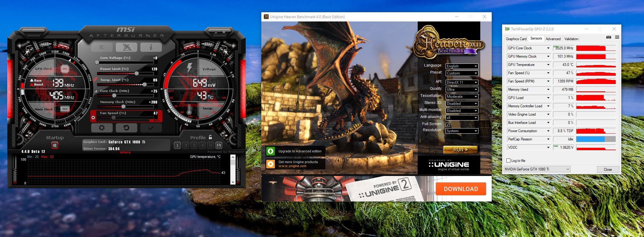The height and width of the screenshot is (237, 644).
Task: Toggle Afterburner Windows startup icon
Action: [55, 145]
